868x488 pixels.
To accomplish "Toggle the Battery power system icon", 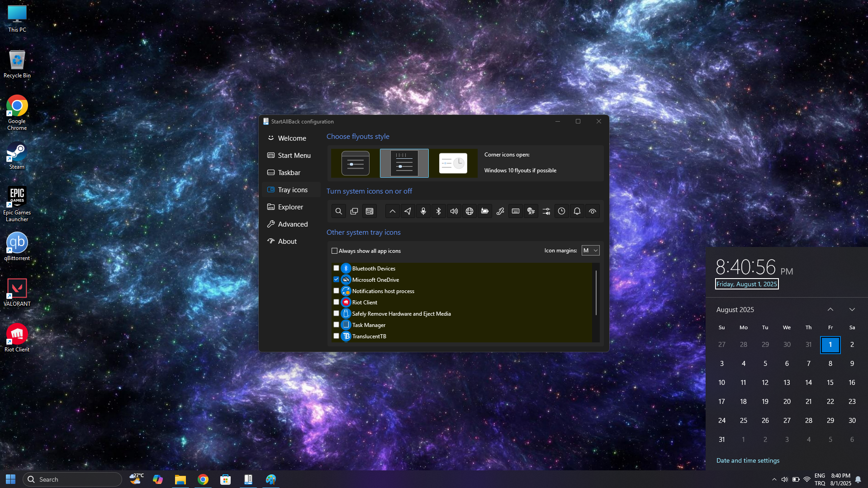I will click(485, 211).
